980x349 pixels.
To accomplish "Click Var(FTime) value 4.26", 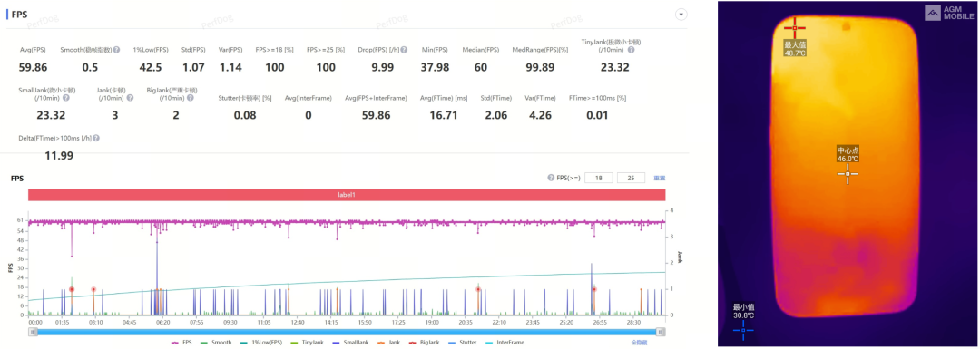I will (x=539, y=115).
